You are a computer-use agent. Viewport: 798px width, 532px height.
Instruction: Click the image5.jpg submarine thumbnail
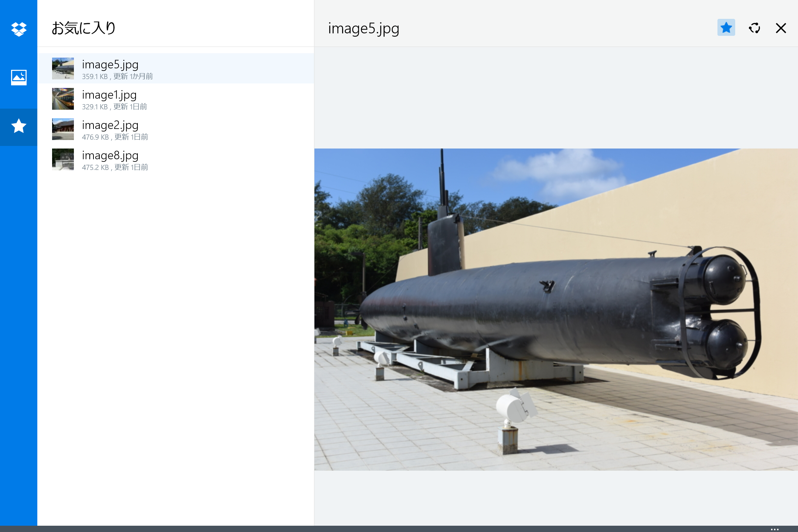click(x=63, y=68)
